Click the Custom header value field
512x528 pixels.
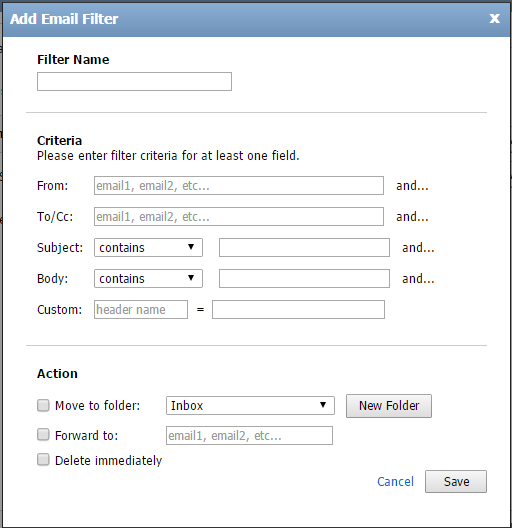(x=298, y=309)
